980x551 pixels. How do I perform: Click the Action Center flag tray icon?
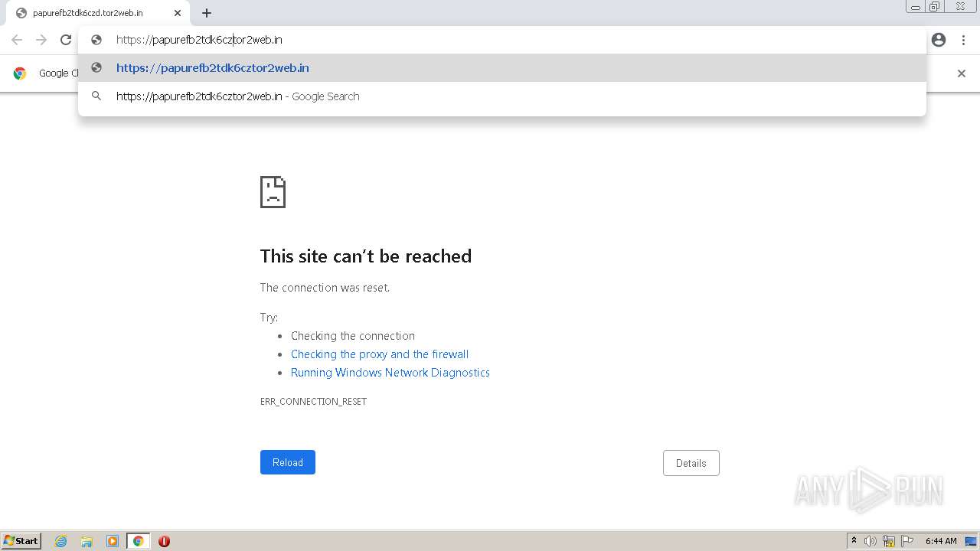pyautogui.click(x=907, y=541)
